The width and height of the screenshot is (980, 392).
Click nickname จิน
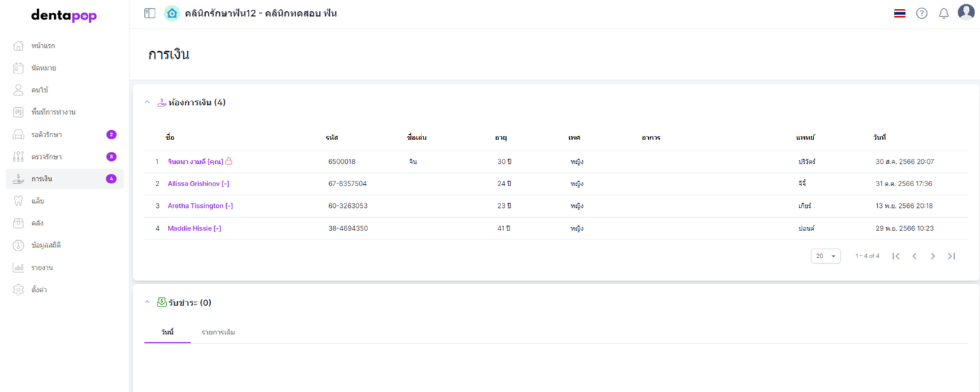point(413,162)
